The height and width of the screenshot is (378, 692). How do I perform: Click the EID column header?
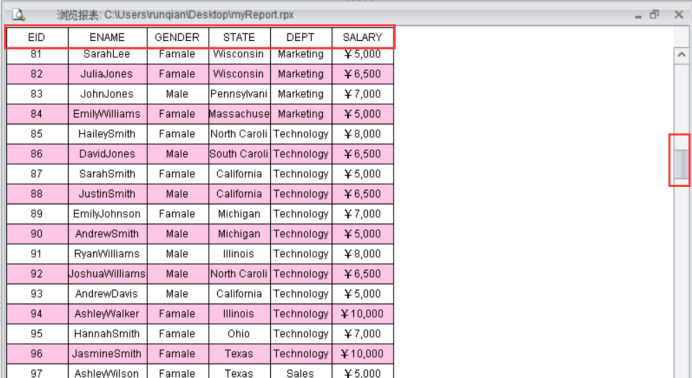(37, 37)
